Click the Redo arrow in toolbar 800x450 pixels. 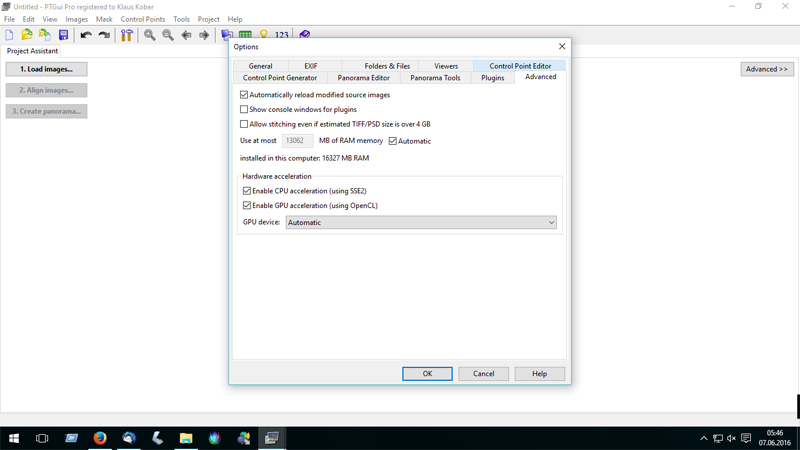104,35
